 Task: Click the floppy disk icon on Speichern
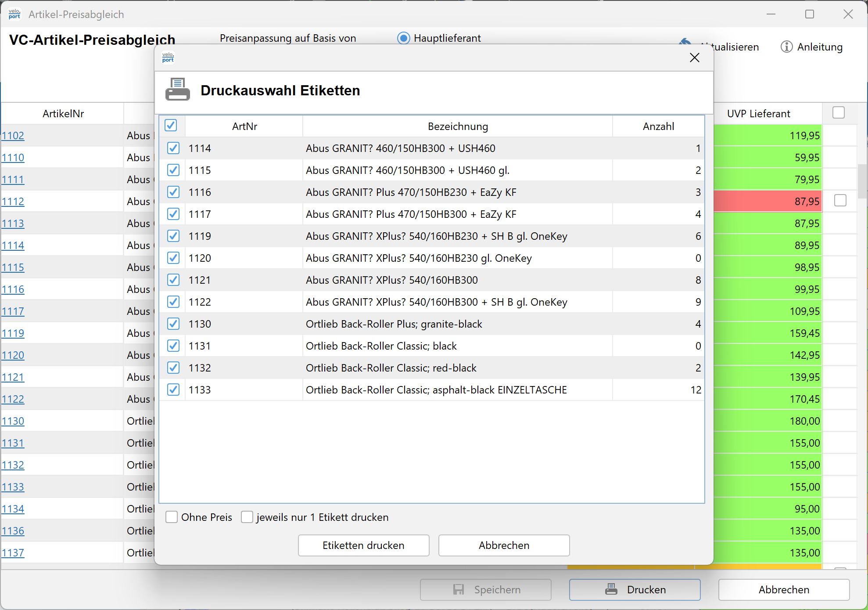click(459, 589)
